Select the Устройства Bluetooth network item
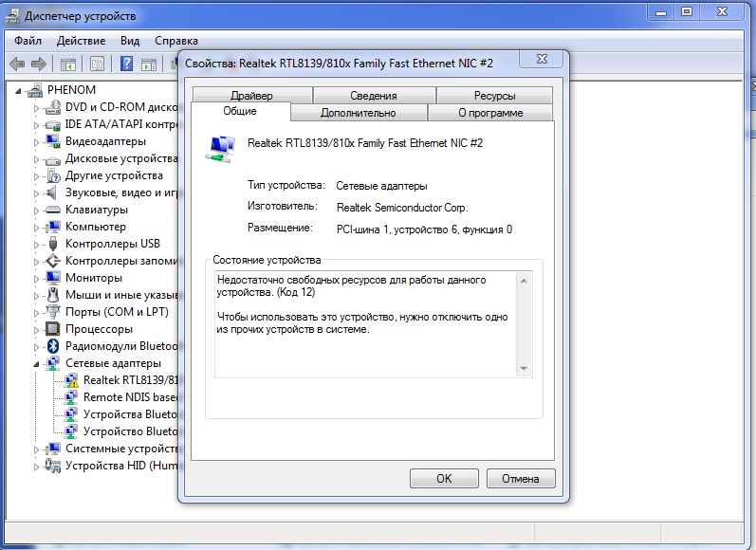756x550 pixels. 130,414
